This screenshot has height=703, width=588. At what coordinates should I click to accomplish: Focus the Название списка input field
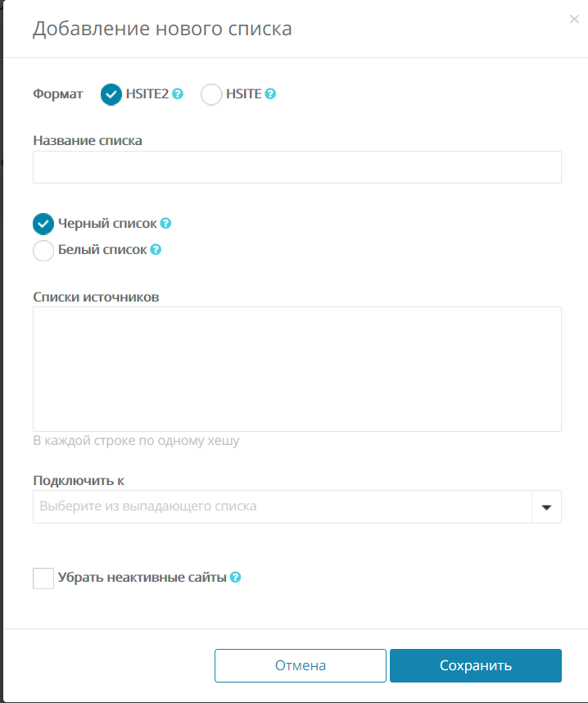[297, 167]
